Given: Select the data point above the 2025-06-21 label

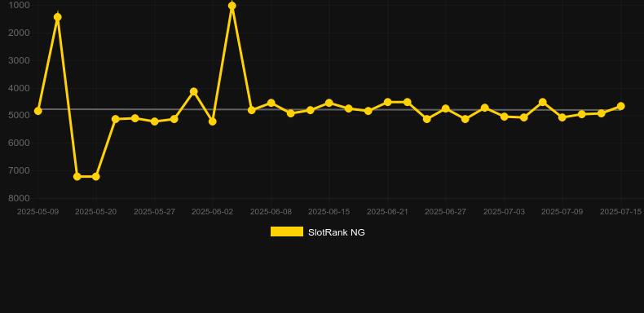Looking at the screenshot, I should pos(388,102).
